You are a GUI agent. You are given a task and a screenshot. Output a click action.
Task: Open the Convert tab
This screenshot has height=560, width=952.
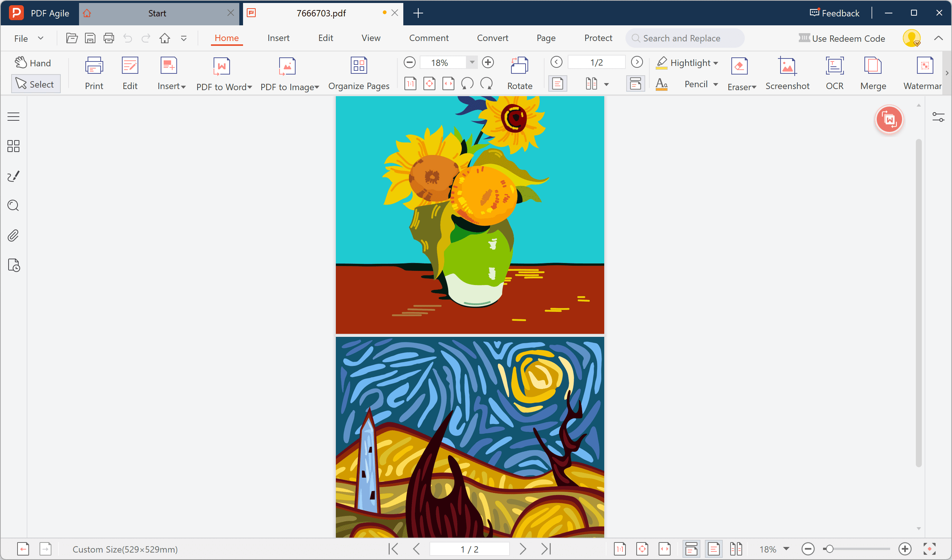point(493,38)
